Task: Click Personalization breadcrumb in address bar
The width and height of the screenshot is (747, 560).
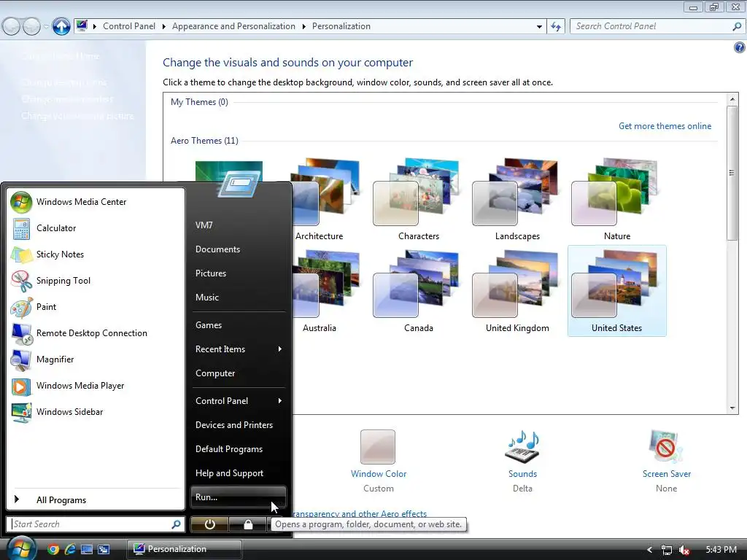Action: [341, 26]
